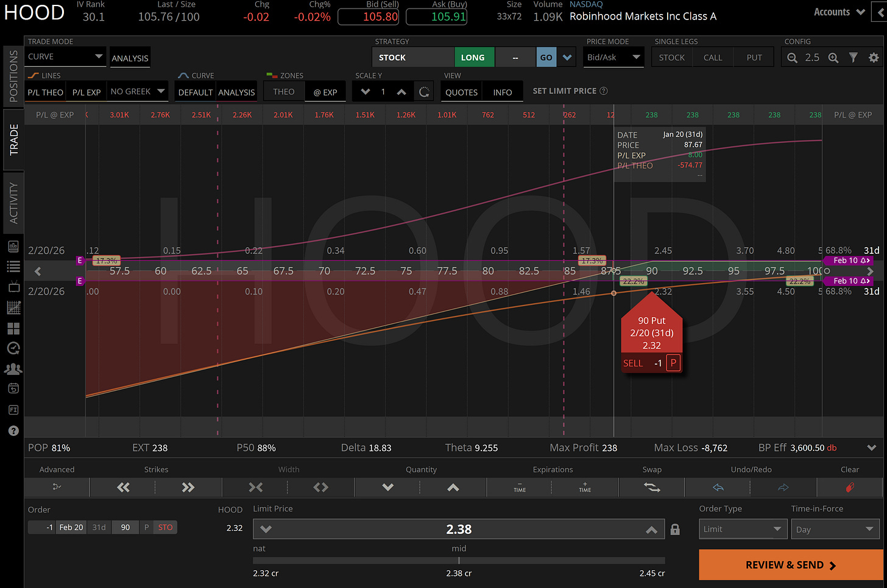Click the STO order action
Viewport: 887px width, 588px height.
166,527
